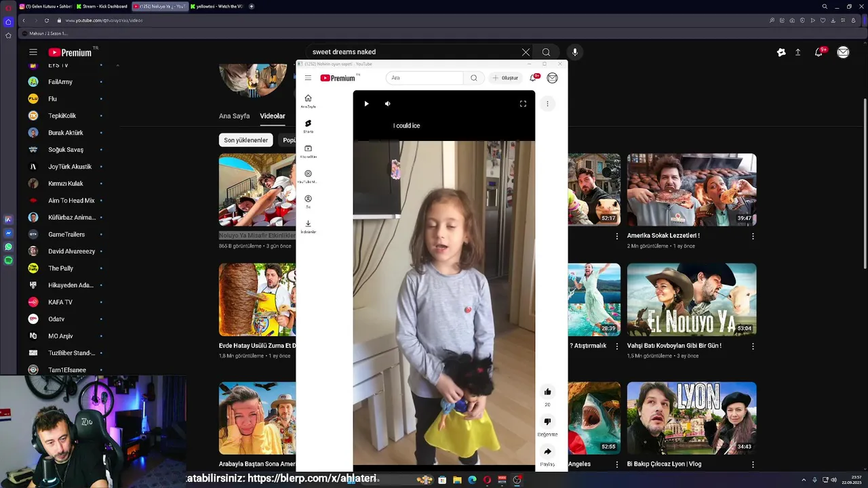
Task: Click the main YouTube Premium logo
Action: [71, 52]
